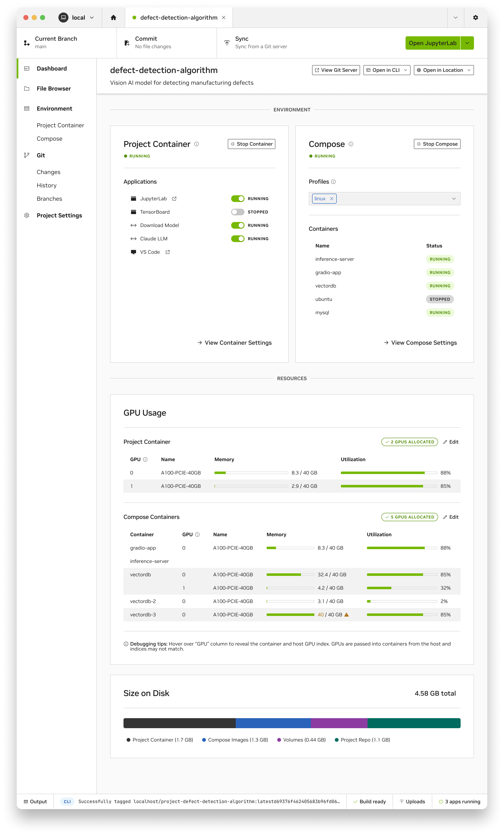Click the VS Code monitor icon
The image size is (504, 835).
pyautogui.click(x=134, y=252)
